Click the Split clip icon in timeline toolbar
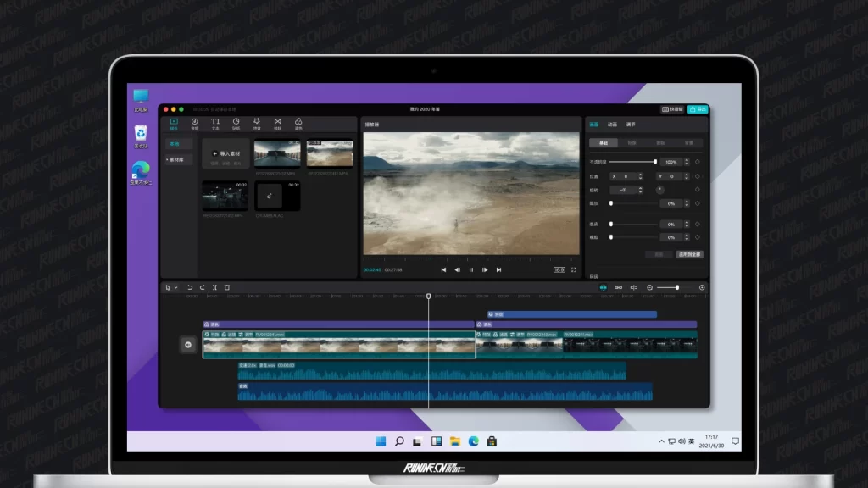 pyautogui.click(x=214, y=288)
